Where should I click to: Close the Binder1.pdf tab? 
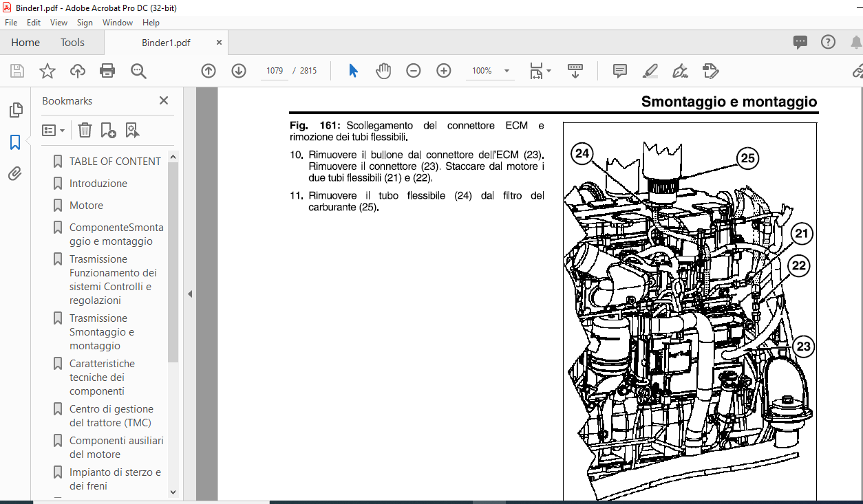click(220, 42)
